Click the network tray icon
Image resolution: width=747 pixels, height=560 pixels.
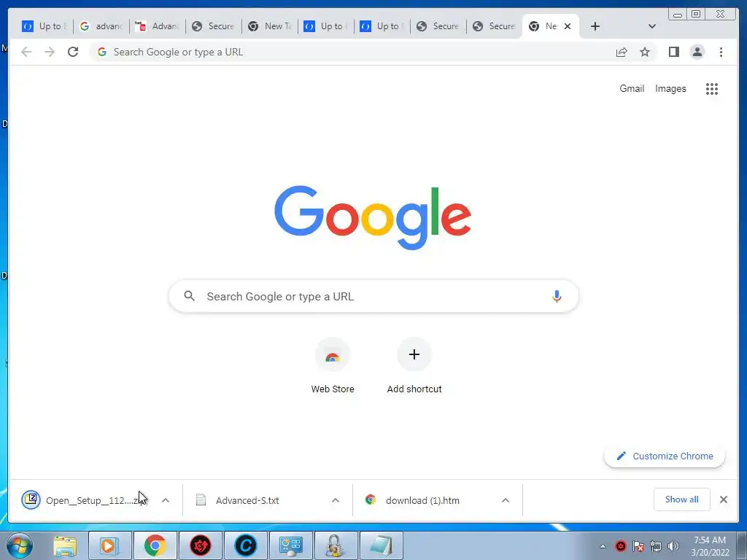(656, 546)
